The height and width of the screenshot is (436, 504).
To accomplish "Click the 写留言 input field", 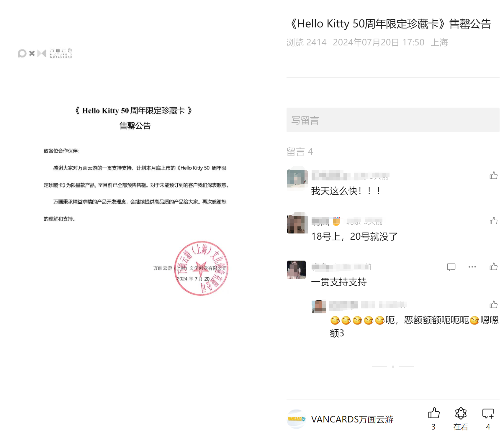I will tap(393, 120).
